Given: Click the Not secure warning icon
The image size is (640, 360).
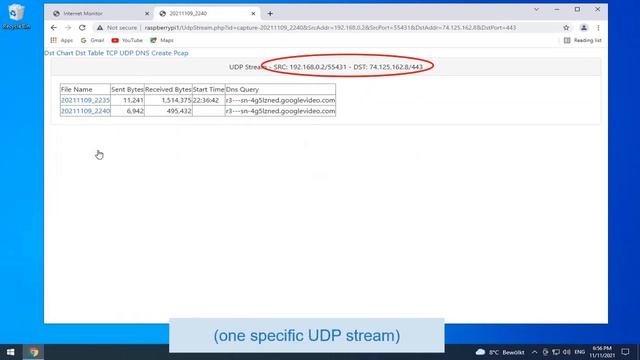Looking at the screenshot, I should (x=100, y=28).
